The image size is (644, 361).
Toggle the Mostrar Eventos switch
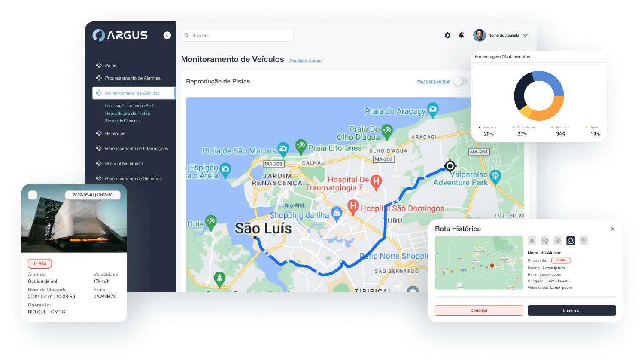(460, 81)
